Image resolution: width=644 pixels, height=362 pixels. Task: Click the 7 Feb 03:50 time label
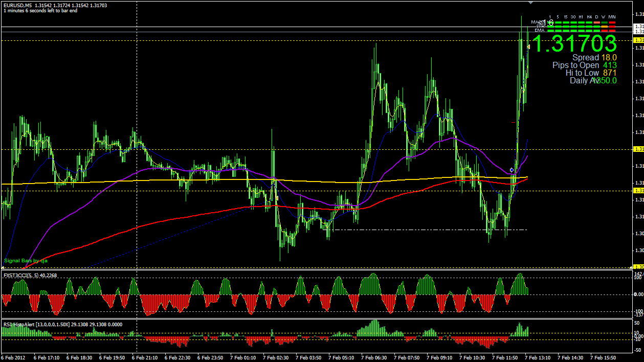[x=308, y=358]
